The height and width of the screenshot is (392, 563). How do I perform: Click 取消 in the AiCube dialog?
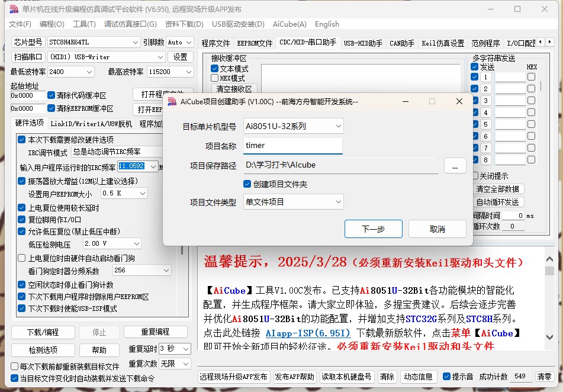point(437,229)
